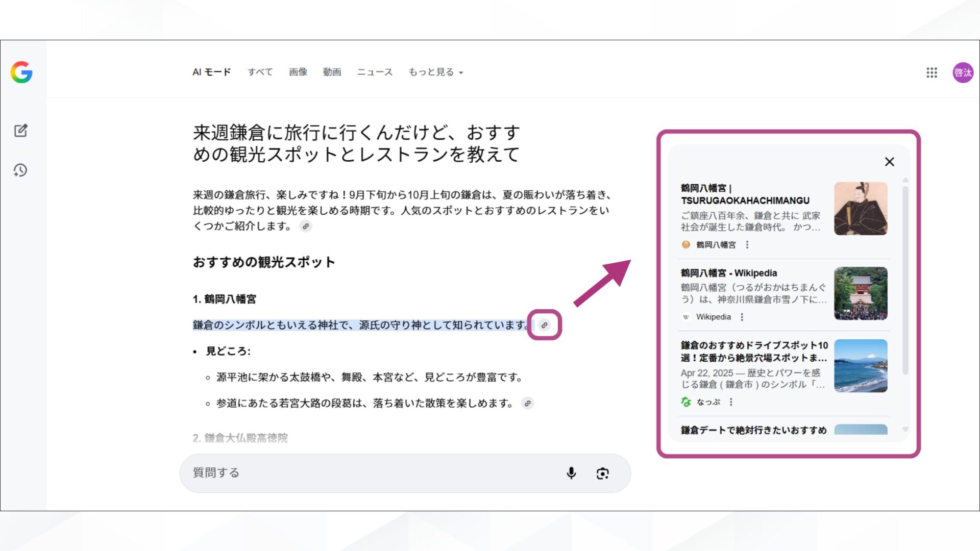The height and width of the screenshot is (551, 980).
Task: Open the search history icon
Action: pyautogui.click(x=20, y=170)
